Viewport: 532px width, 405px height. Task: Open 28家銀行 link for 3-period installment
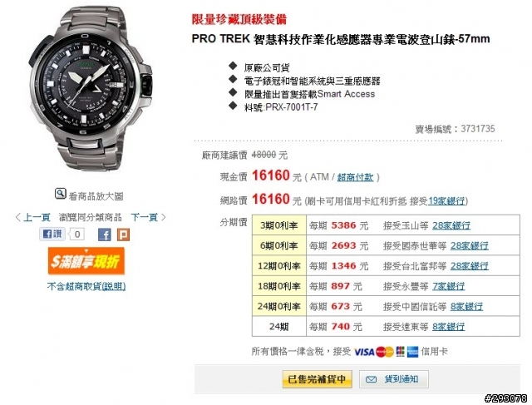click(x=451, y=225)
